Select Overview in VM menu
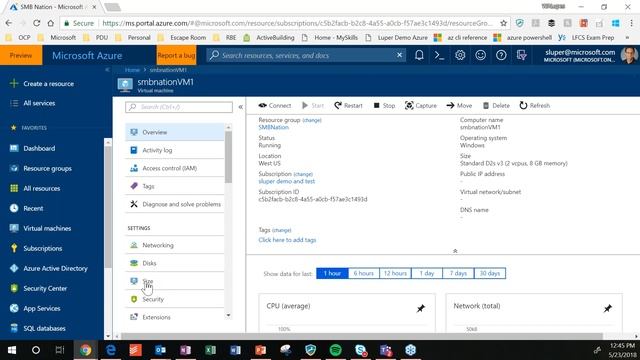Screen dimensions: 640x360 175,132
